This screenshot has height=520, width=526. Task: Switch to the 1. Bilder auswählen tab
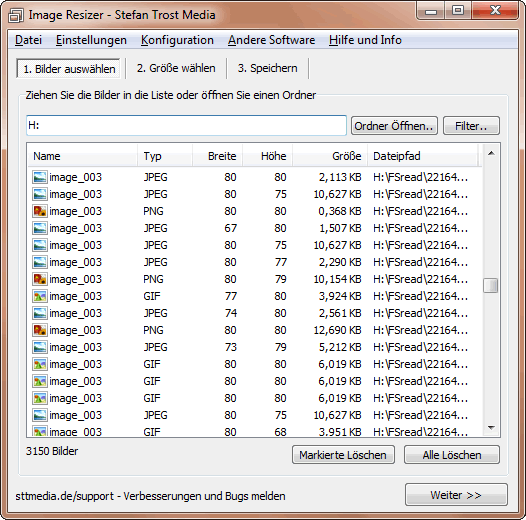68,69
